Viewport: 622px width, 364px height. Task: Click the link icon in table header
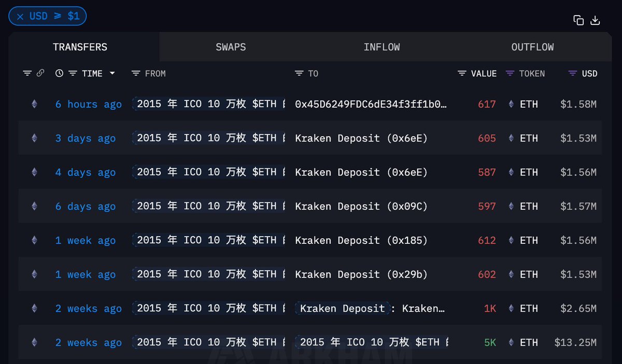click(x=40, y=74)
